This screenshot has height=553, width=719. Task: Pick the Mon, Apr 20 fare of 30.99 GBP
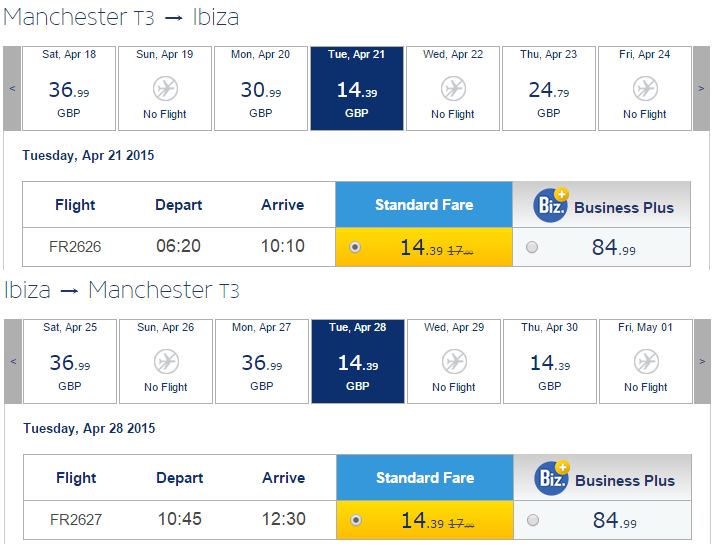pyautogui.click(x=260, y=88)
